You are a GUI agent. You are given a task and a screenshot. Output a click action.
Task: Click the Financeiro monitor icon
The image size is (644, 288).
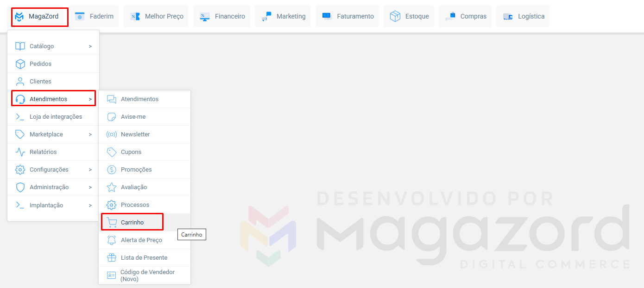(205, 16)
